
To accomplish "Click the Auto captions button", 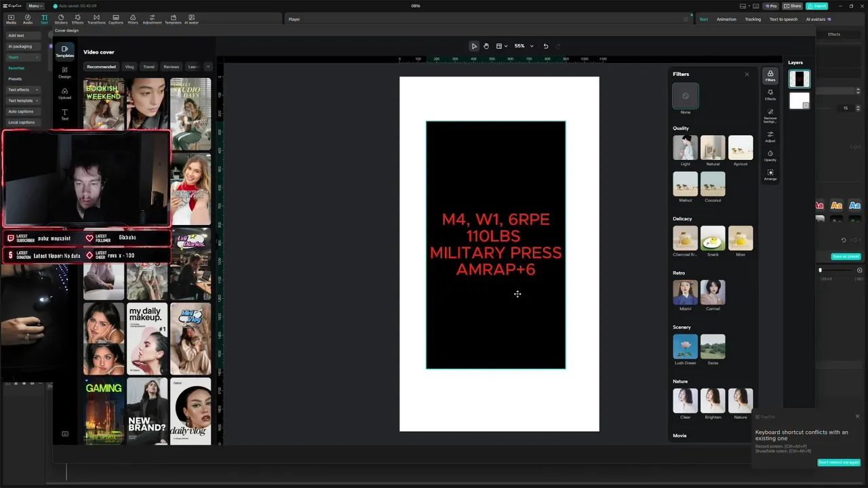I will coord(22,111).
